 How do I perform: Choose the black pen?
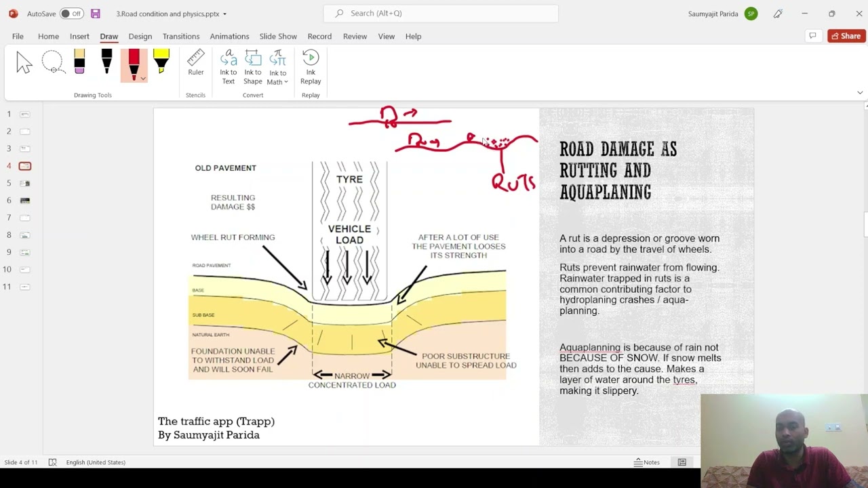(x=106, y=62)
